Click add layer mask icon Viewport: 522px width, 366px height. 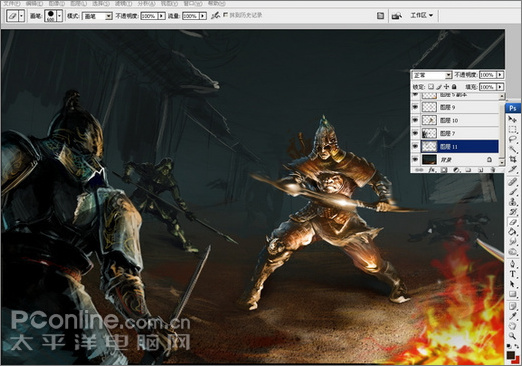point(444,170)
